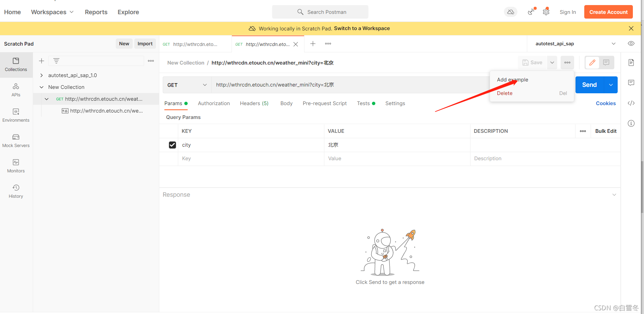Open the GET method dropdown
The width and height of the screenshot is (644, 314).
tap(187, 85)
